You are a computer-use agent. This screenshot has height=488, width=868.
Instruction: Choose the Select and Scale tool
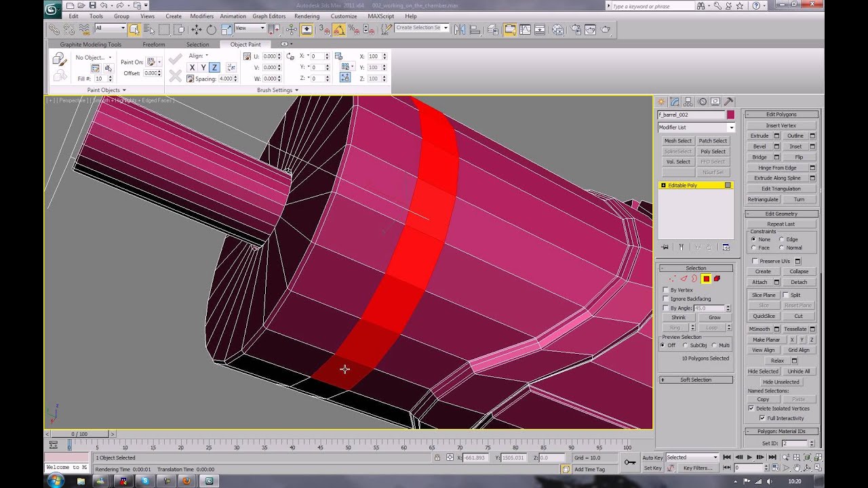[x=226, y=29]
